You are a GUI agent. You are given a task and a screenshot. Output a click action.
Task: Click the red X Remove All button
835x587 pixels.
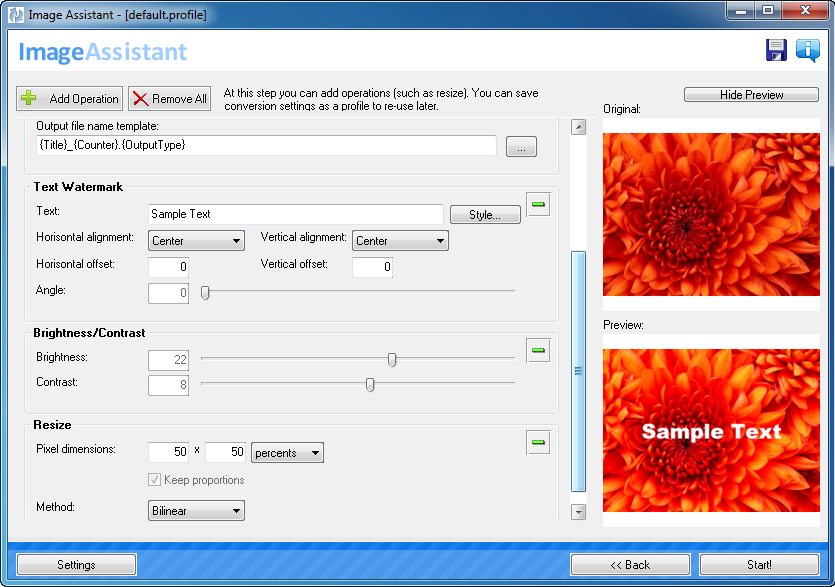pyautogui.click(x=170, y=99)
